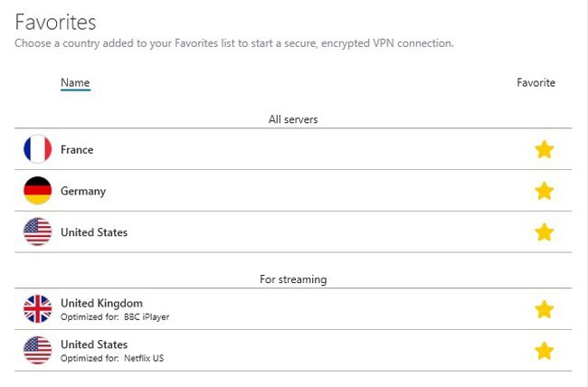Click the United Kingdom flag icon
The height and width of the screenshot is (387, 588).
[x=37, y=309]
